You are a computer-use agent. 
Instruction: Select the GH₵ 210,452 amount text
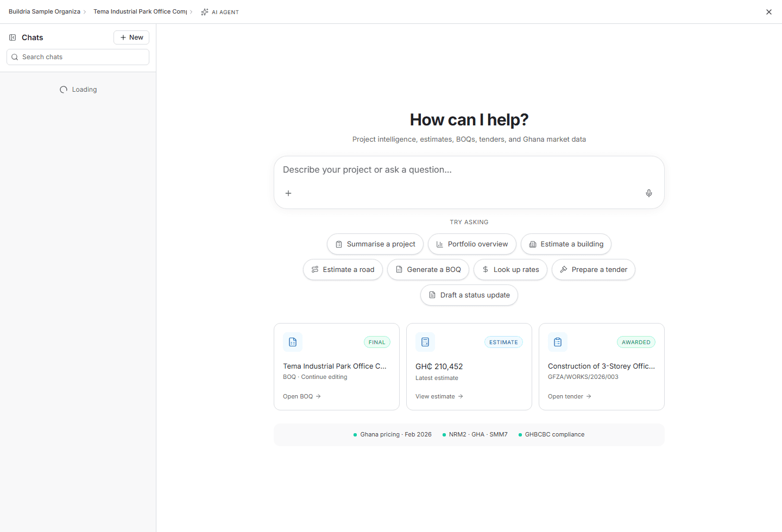tap(439, 366)
